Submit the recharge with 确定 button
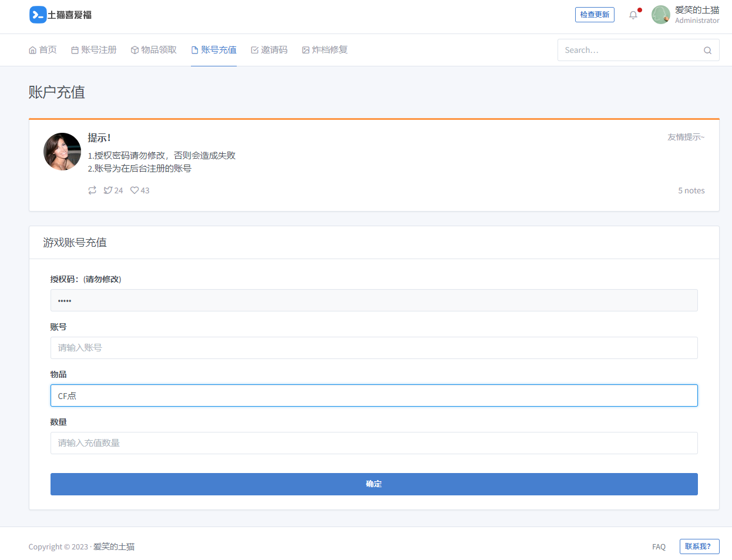The height and width of the screenshot is (560, 732). point(374,484)
